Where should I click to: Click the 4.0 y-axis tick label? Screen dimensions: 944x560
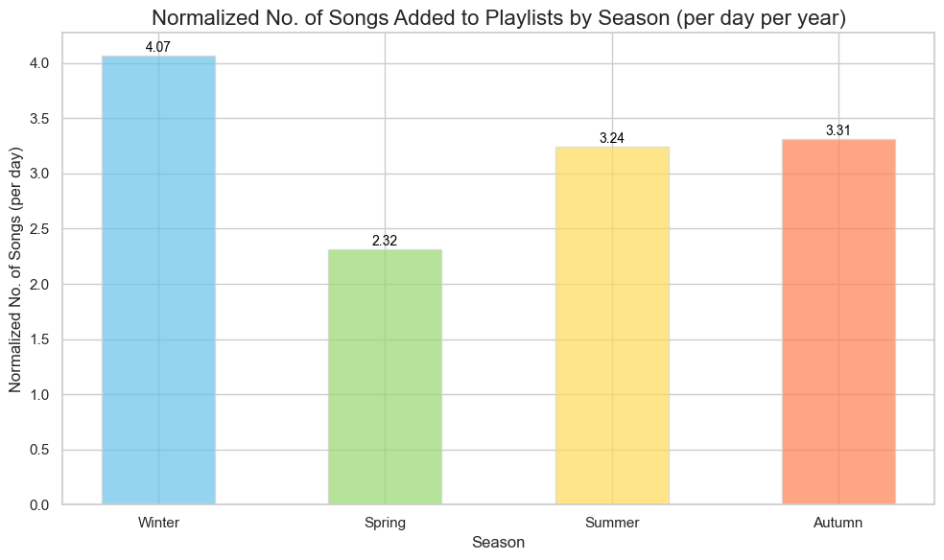pos(39,63)
